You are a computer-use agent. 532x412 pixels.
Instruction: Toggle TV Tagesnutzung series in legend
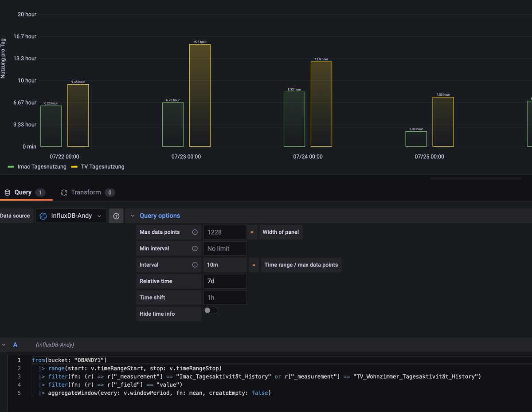pos(102,167)
